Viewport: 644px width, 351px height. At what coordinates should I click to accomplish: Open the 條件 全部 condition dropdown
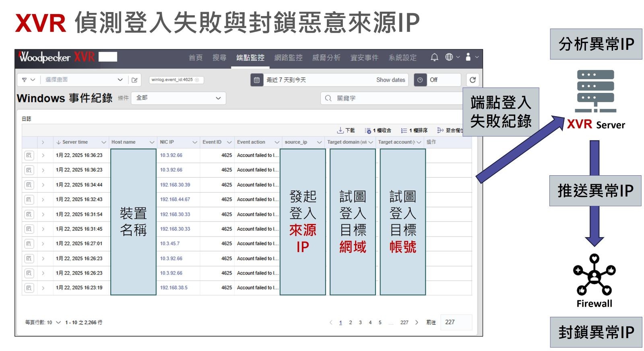coord(178,98)
